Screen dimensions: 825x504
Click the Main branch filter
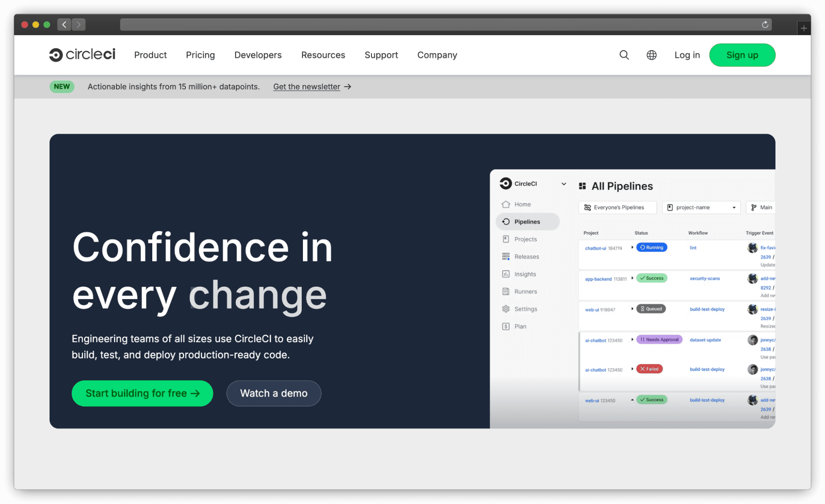761,207
